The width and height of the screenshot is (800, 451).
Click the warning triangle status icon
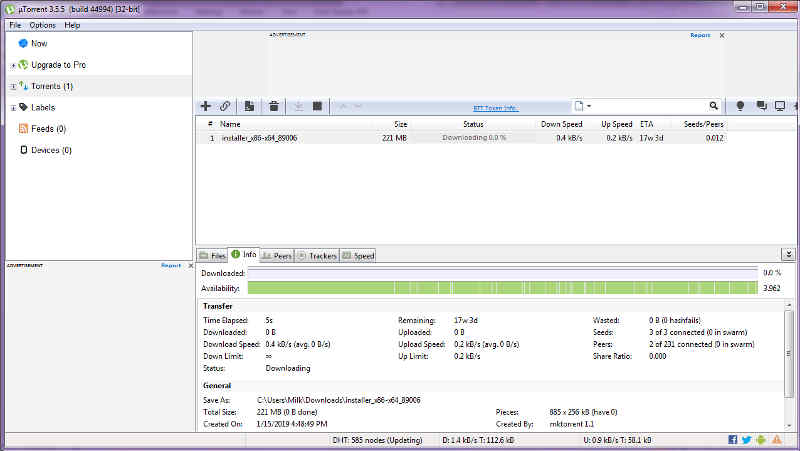point(777,439)
